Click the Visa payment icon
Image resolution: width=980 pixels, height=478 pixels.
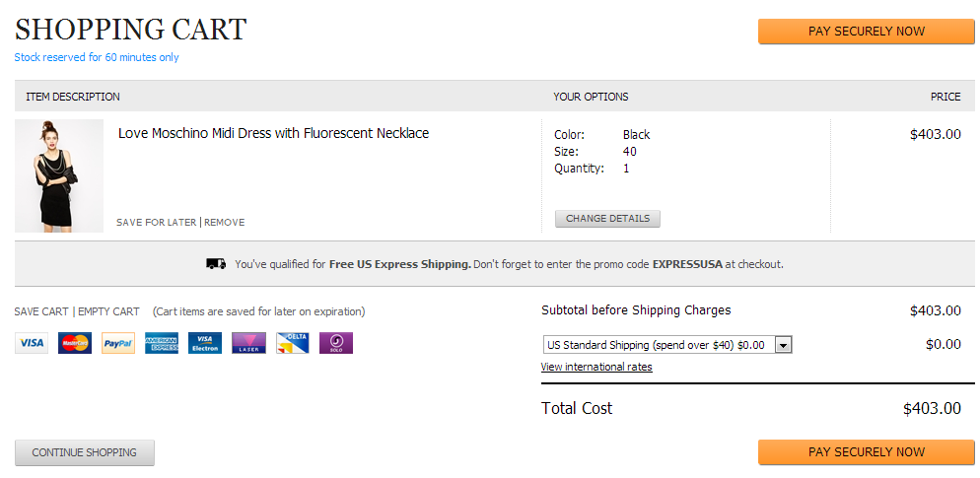pyautogui.click(x=32, y=343)
